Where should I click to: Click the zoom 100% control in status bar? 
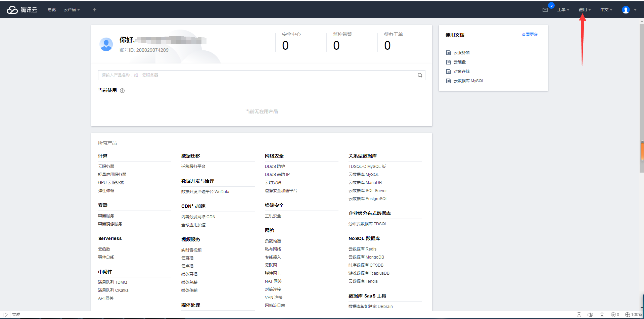(633, 315)
